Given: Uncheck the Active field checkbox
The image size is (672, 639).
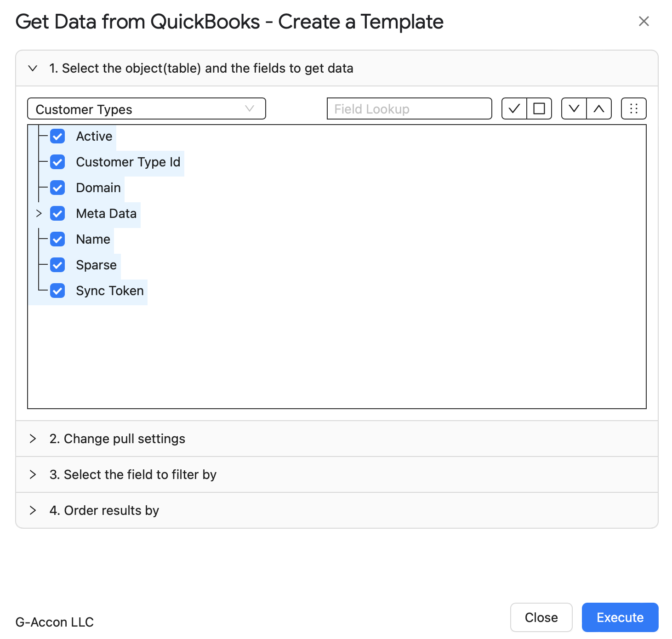Looking at the screenshot, I should click(57, 136).
